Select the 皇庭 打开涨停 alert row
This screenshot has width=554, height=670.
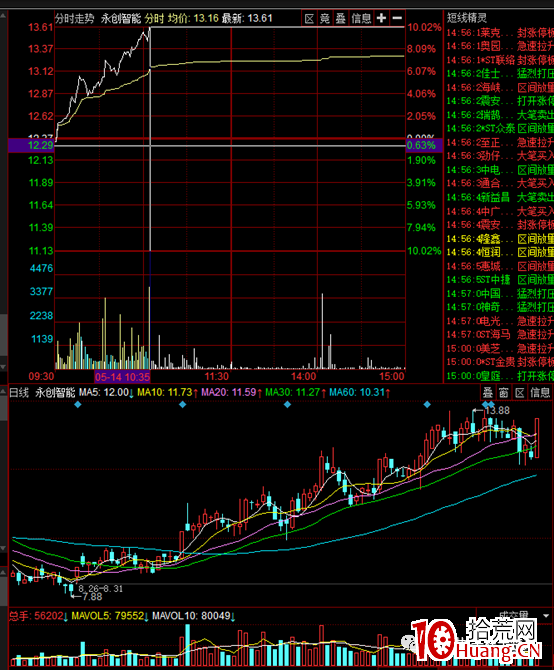pos(500,376)
